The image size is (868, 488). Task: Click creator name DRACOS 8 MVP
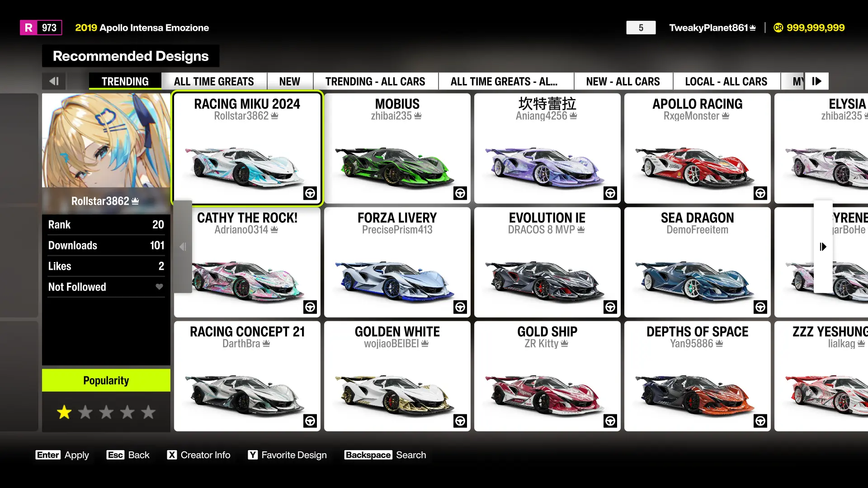(x=542, y=230)
